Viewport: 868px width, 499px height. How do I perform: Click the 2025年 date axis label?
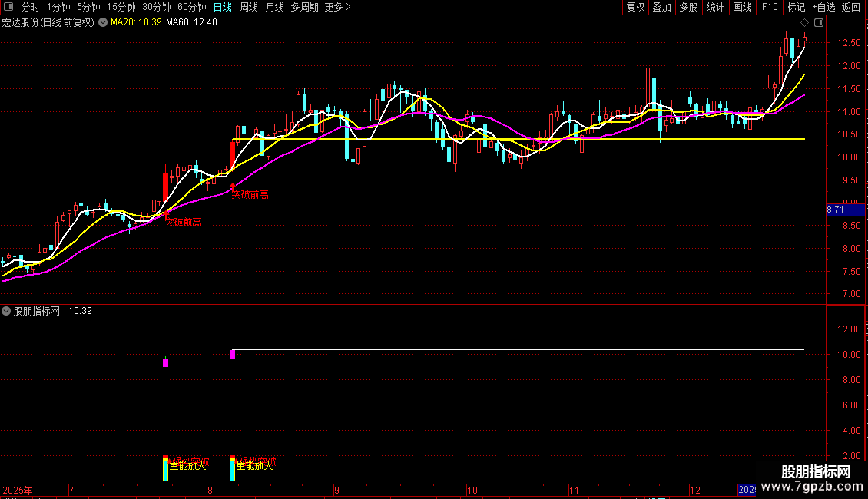(x=18, y=490)
